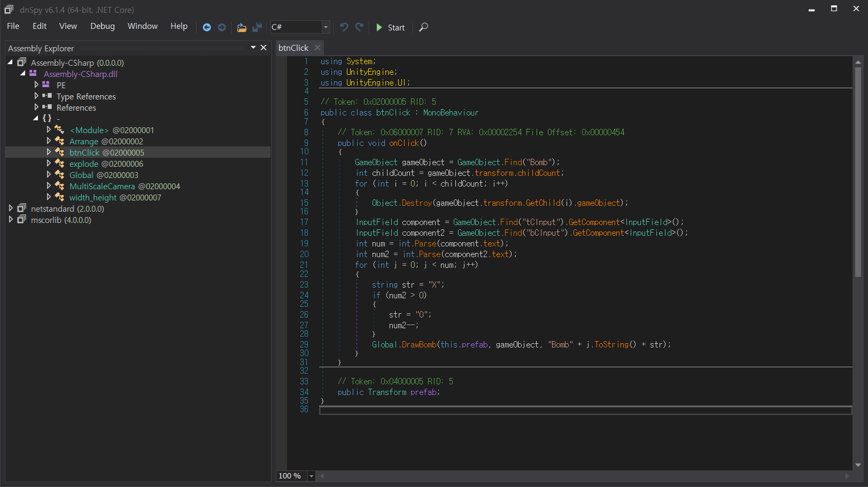Image resolution: width=868 pixels, height=487 pixels.
Task: Open the Window menu
Action: [142, 26]
